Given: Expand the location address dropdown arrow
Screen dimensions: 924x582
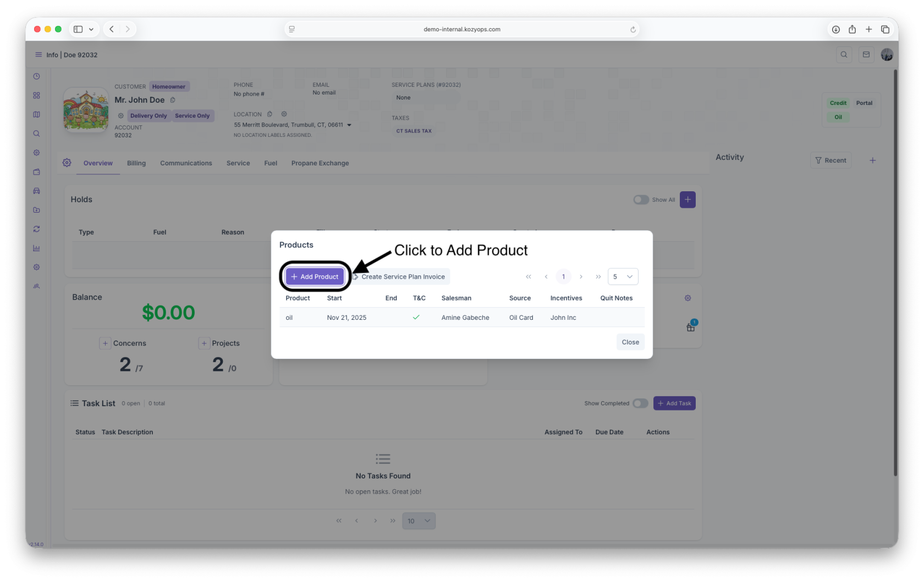Looking at the screenshot, I should tap(349, 125).
